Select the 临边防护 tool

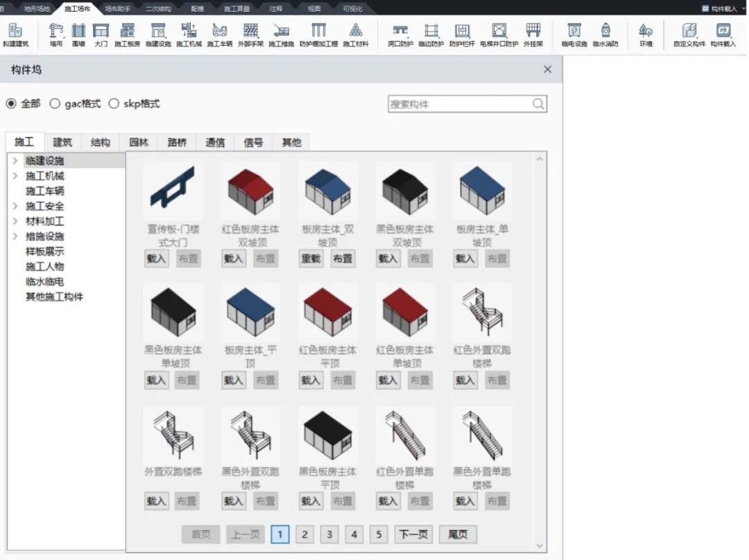tap(431, 35)
